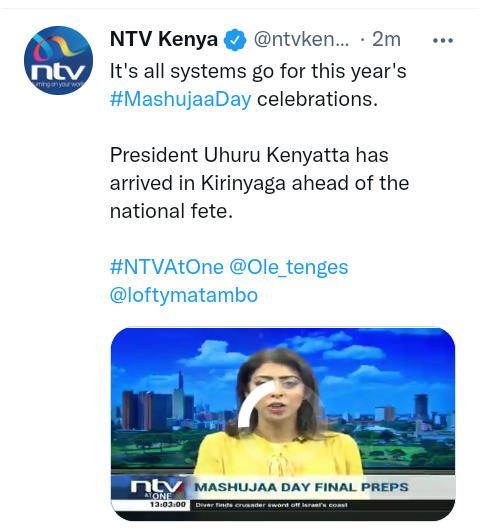Screen dimensions: 480x530
Task: Visit the @Ole_tenges mention
Action: coord(289,267)
